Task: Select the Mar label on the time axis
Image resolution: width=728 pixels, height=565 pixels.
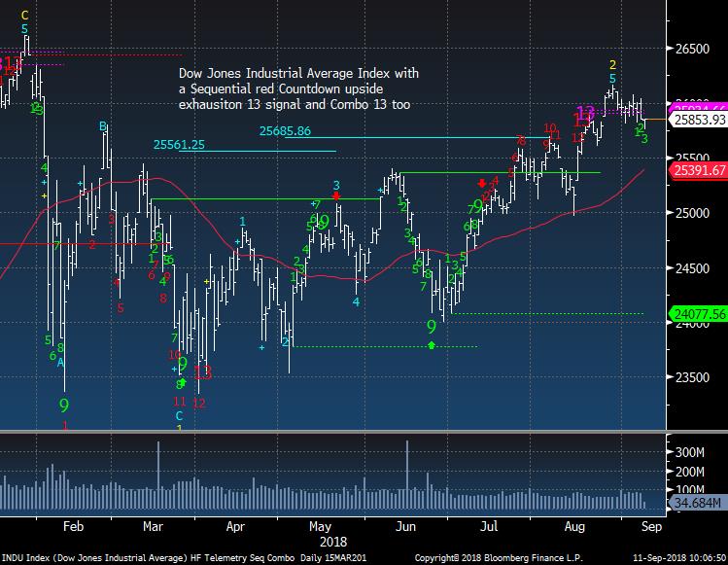Action: tap(153, 526)
